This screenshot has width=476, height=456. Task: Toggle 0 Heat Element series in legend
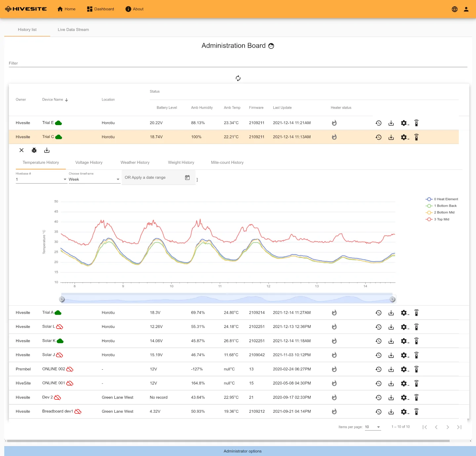pyautogui.click(x=442, y=199)
